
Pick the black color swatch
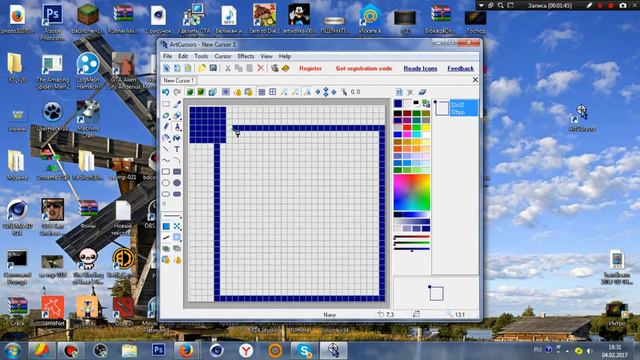pyautogui.click(x=398, y=113)
